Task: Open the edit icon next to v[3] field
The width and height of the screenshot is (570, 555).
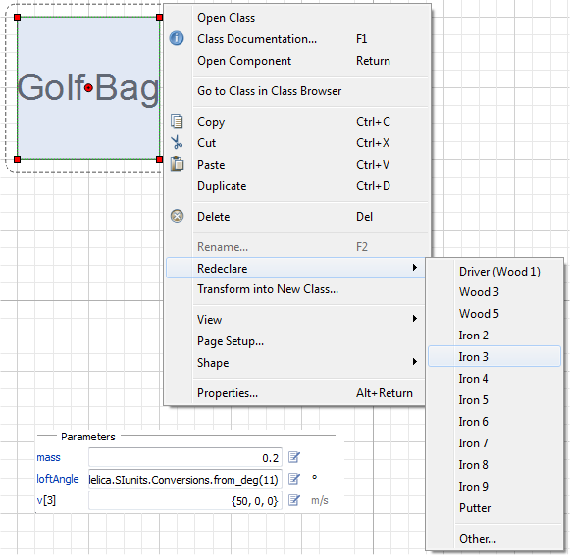Action: click(x=294, y=500)
